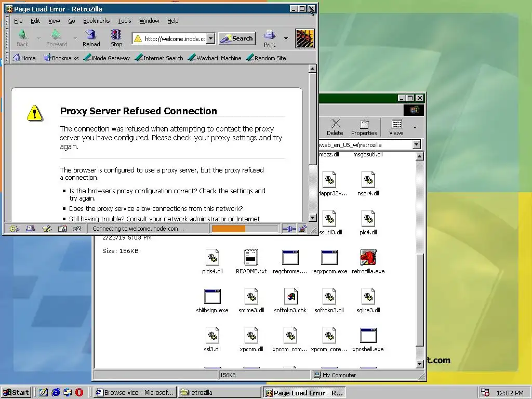Click the Forward arrow icon in RetroZilla
Viewport: 532px width, 399px height.
[56, 35]
